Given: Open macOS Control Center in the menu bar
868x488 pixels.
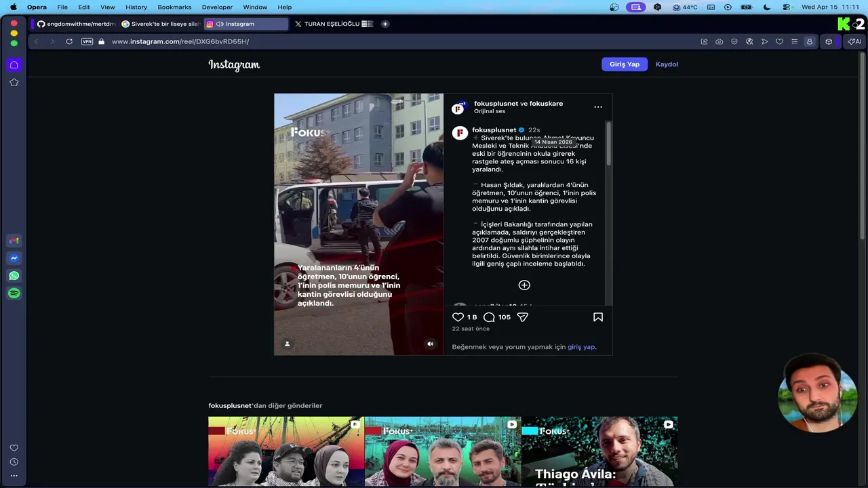Looking at the screenshot, I should [x=787, y=7].
